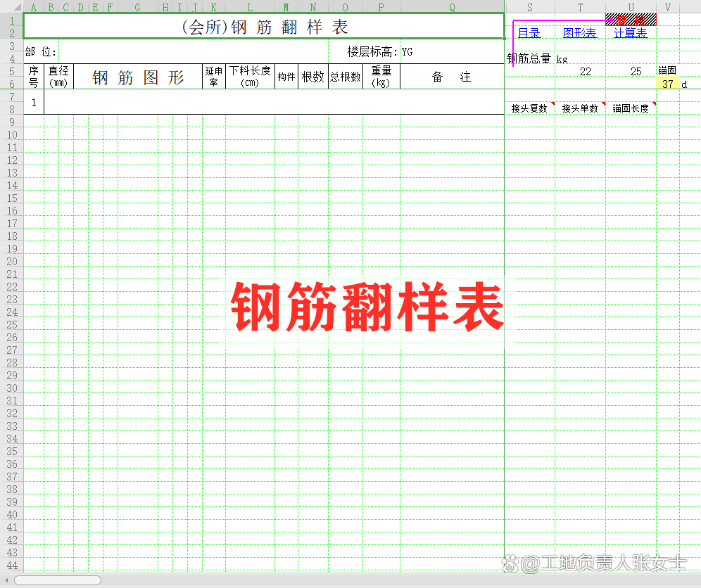Click the hatched 复核 cell
Viewport: 701px width, 588px height.
pyautogui.click(x=631, y=20)
